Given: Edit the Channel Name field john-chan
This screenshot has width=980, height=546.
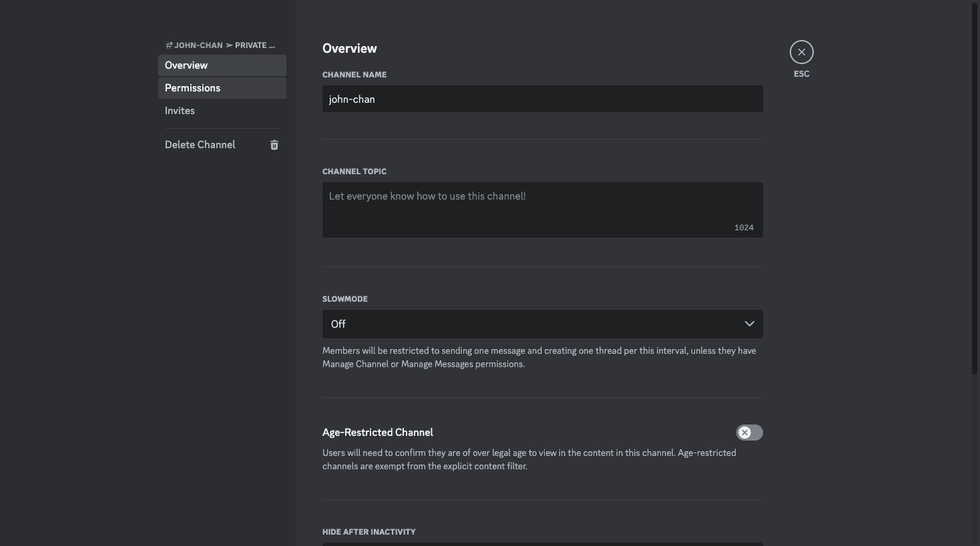Looking at the screenshot, I should [x=543, y=99].
